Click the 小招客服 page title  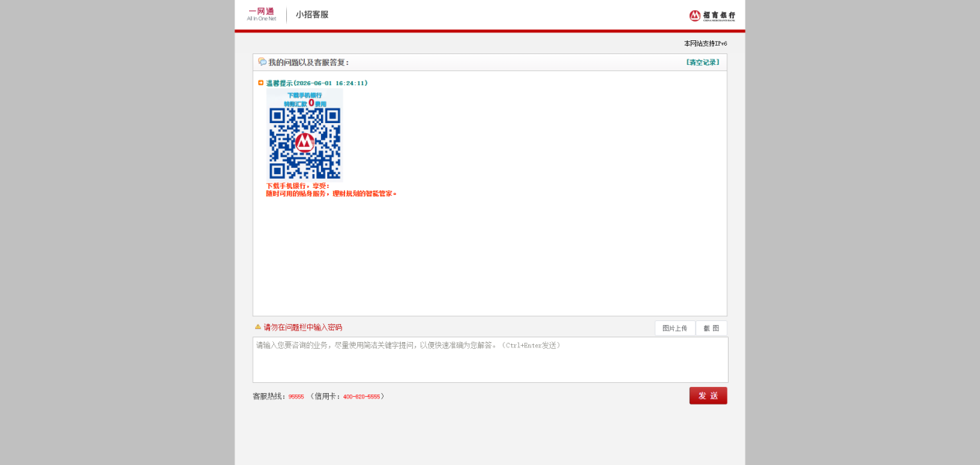312,15
